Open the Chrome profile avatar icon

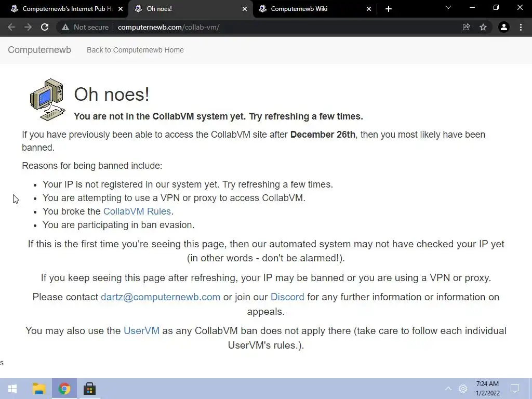[504, 27]
